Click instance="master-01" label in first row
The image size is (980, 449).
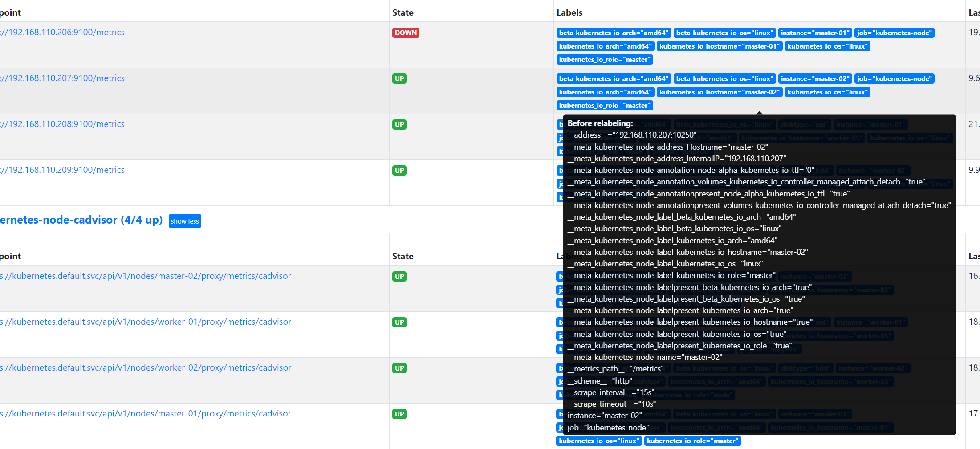coord(815,33)
